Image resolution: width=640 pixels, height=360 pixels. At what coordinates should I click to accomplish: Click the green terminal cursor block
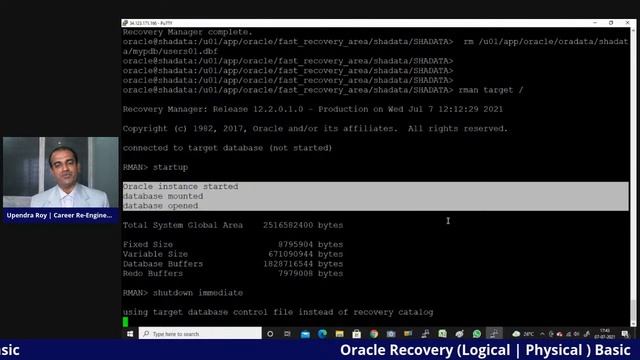[x=125, y=322]
